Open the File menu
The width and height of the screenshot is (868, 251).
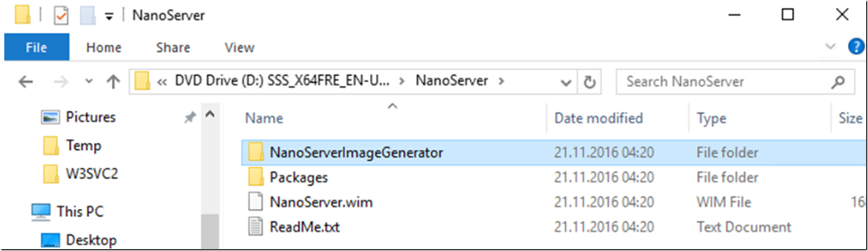[x=37, y=47]
